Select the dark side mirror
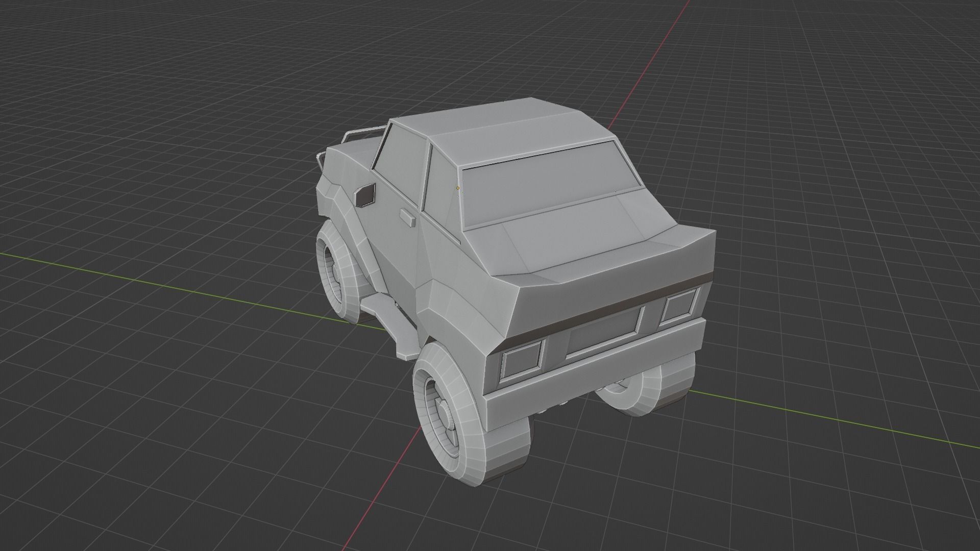This screenshot has width=980, height=551. point(365,195)
